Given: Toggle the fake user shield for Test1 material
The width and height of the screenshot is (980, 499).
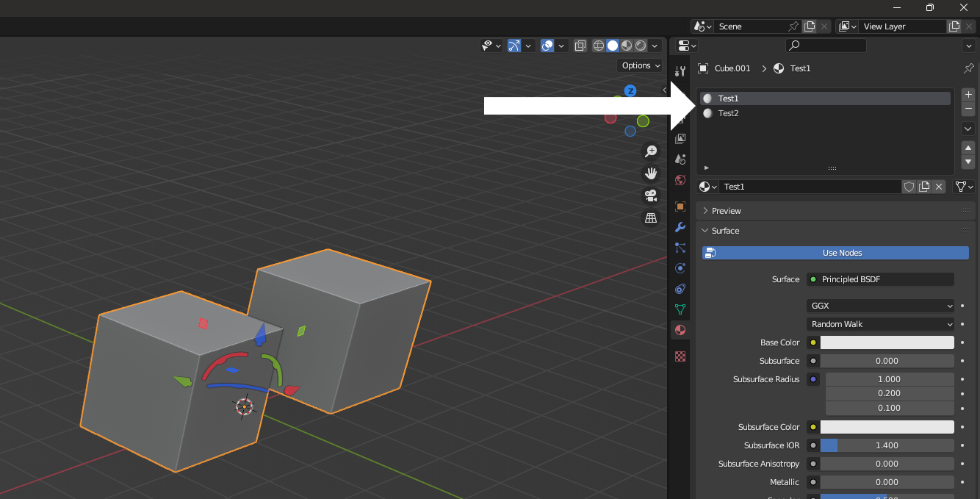Looking at the screenshot, I should [909, 187].
